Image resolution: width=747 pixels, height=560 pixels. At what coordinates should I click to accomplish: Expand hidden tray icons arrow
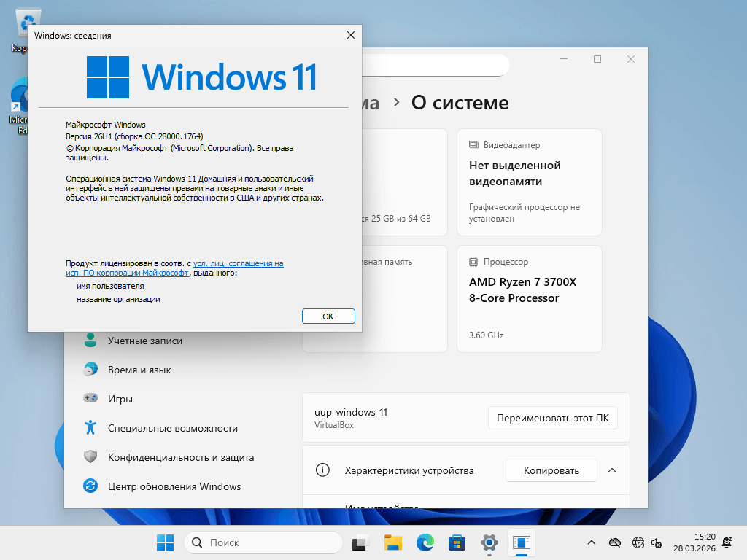coord(591,542)
